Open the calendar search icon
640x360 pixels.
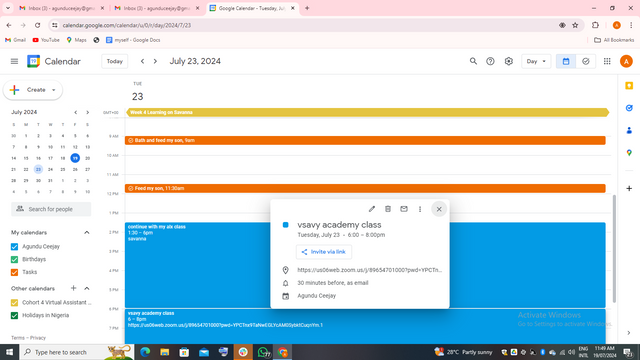(x=473, y=61)
